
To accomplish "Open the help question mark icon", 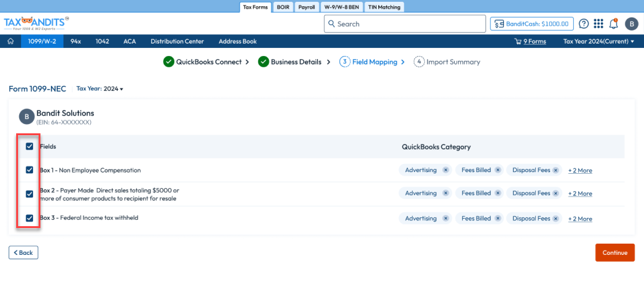I will (x=584, y=24).
